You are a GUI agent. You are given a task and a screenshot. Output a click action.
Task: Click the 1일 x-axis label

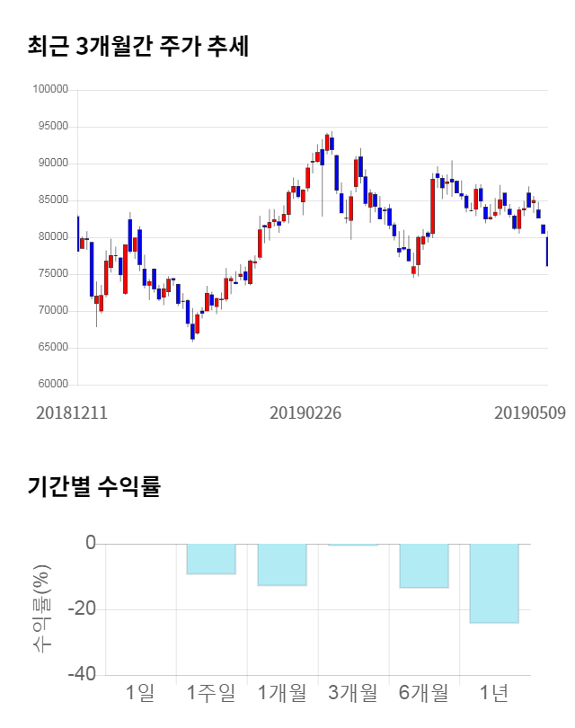(141, 692)
